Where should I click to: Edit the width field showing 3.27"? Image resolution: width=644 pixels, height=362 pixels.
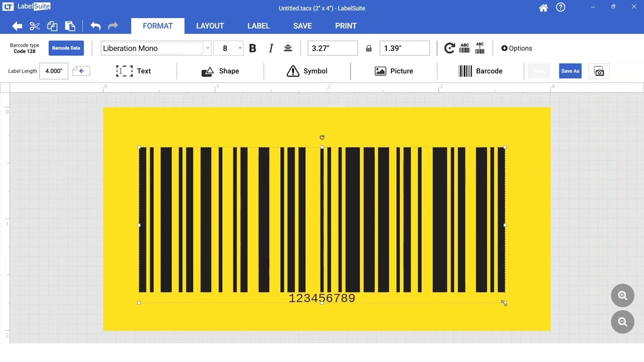333,48
